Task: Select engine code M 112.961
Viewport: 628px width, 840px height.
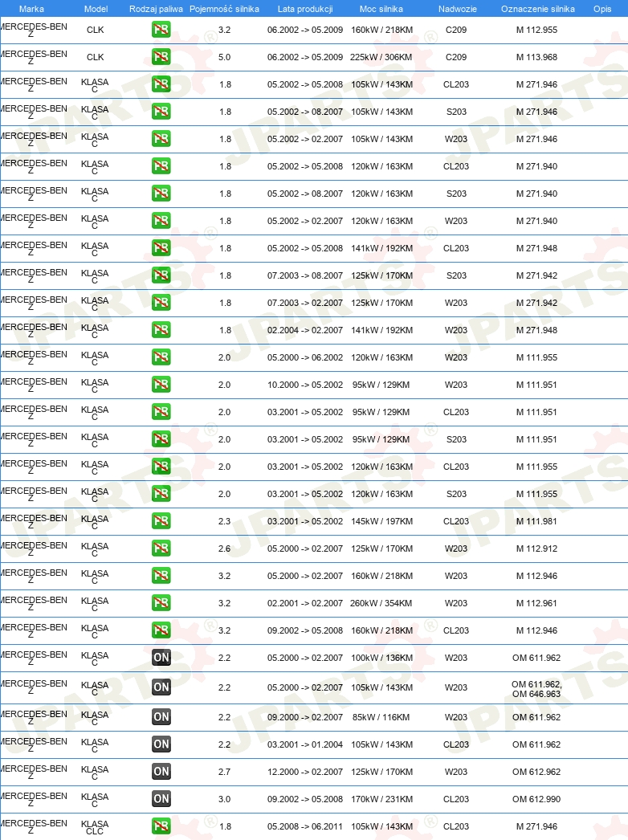Action: [x=537, y=604]
